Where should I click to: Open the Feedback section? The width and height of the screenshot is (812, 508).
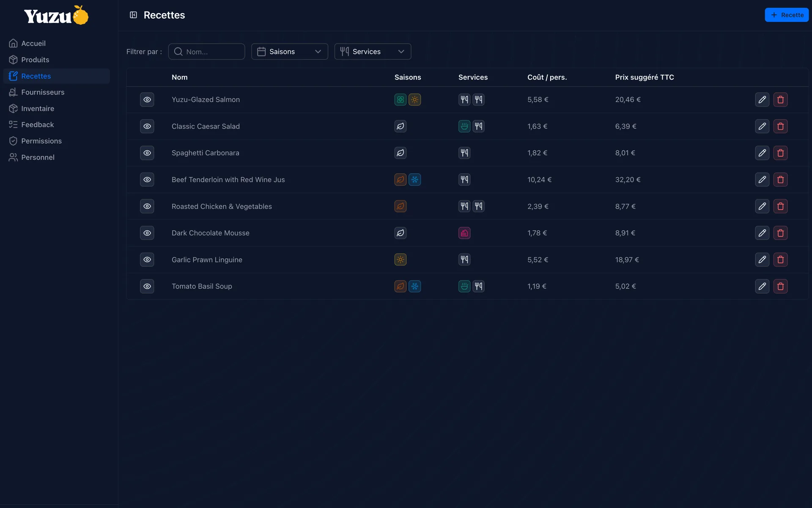56,124
